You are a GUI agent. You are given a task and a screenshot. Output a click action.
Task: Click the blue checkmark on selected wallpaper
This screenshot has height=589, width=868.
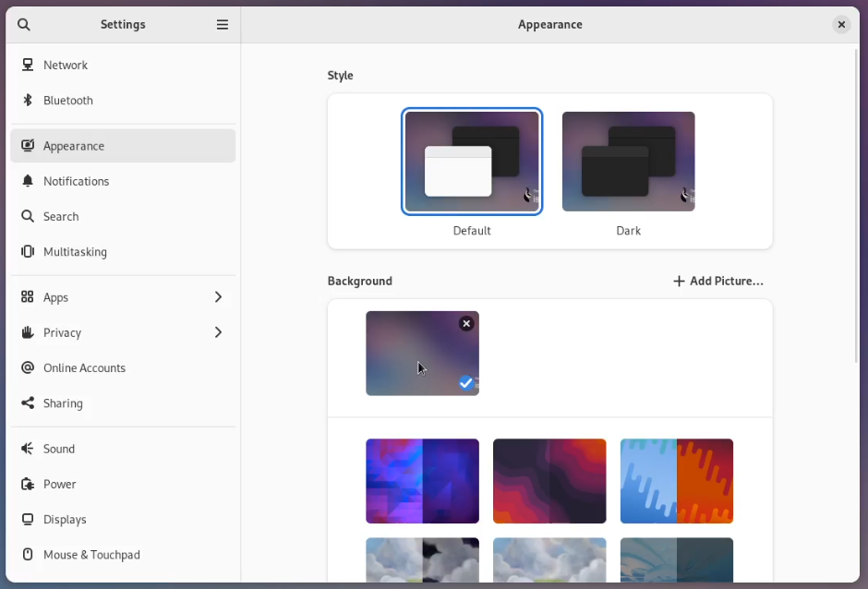[466, 382]
